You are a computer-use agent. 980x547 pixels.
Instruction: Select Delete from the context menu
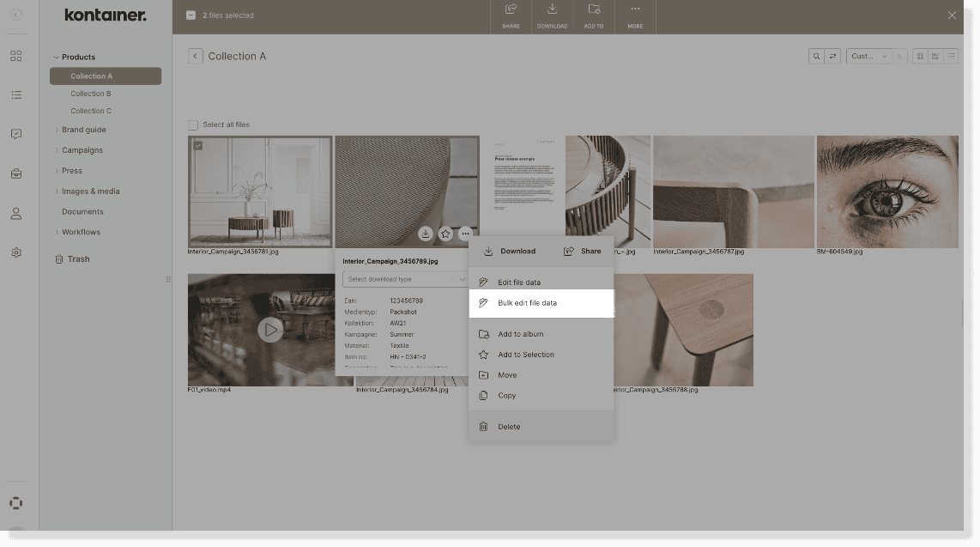(510, 426)
